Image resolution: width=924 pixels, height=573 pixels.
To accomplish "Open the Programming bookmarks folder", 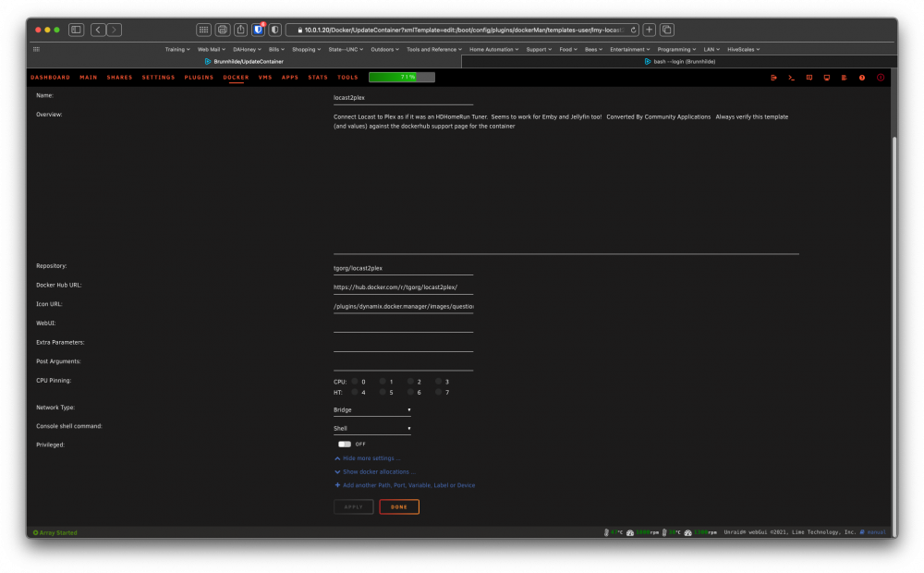I will click(676, 50).
